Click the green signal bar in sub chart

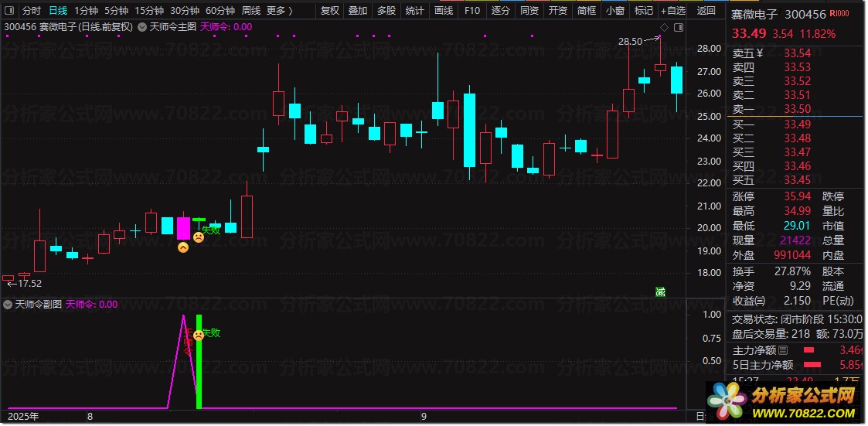coord(199,361)
